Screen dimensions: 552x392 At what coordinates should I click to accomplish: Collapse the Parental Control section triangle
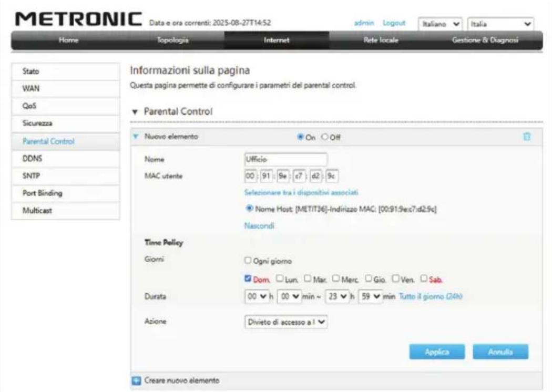coord(135,112)
